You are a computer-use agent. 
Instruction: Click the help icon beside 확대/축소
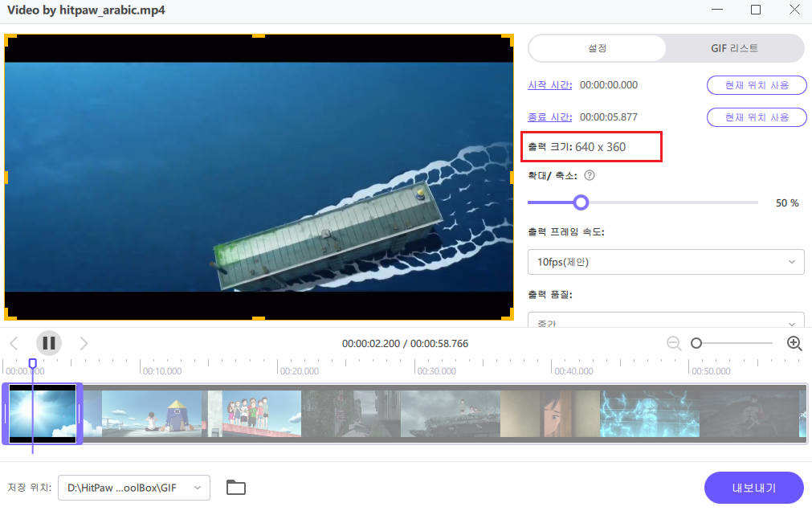pyautogui.click(x=590, y=175)
